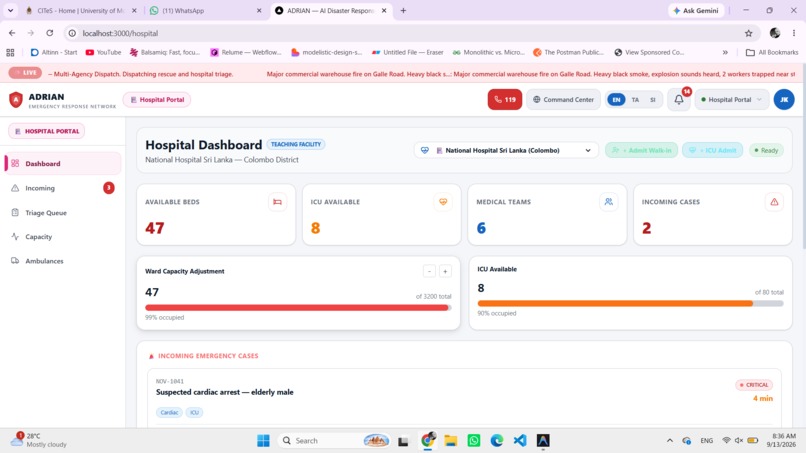Open Microsoft Edge from the taskbar
806x453 pixels.
click(x=497, y=441)
